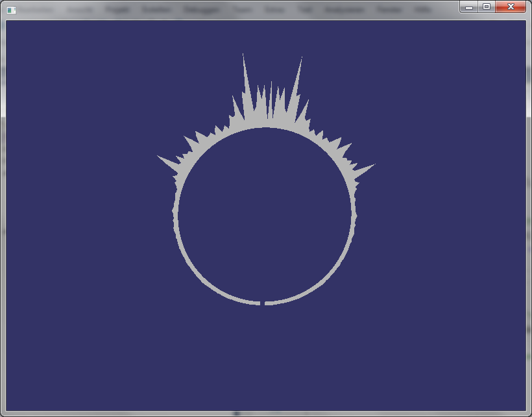
Task: Click the left edge of the gray ring
Action: [176, 216]
